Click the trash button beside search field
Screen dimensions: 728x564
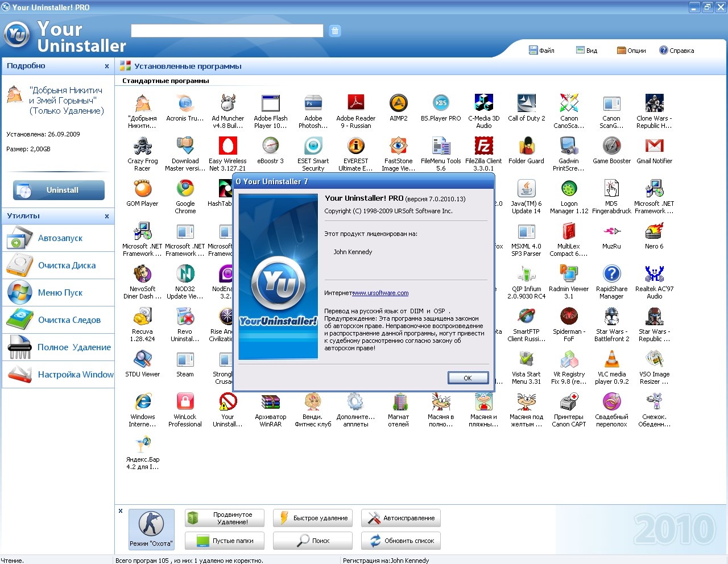click(x=335, y=31)
